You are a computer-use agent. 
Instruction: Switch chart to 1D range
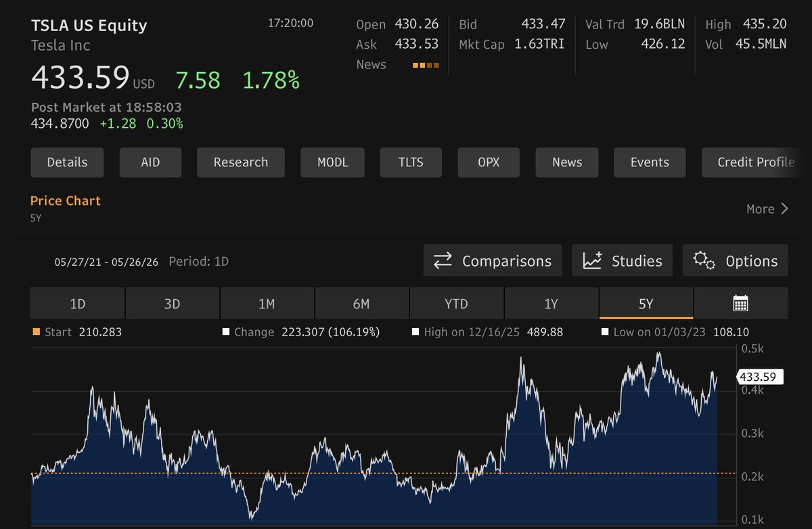click(x=78, y=303)
